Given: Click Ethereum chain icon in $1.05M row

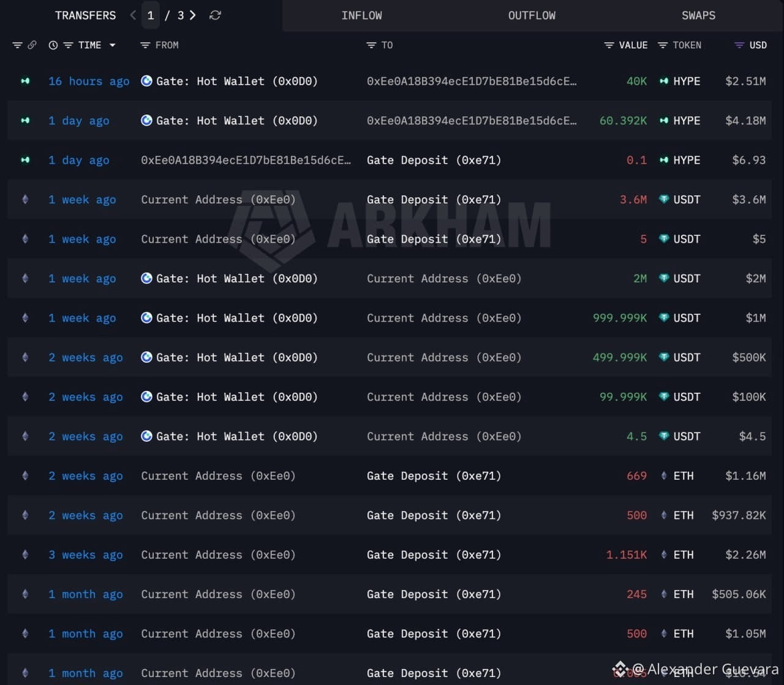Looking at the screenshot, I should 25,634.
